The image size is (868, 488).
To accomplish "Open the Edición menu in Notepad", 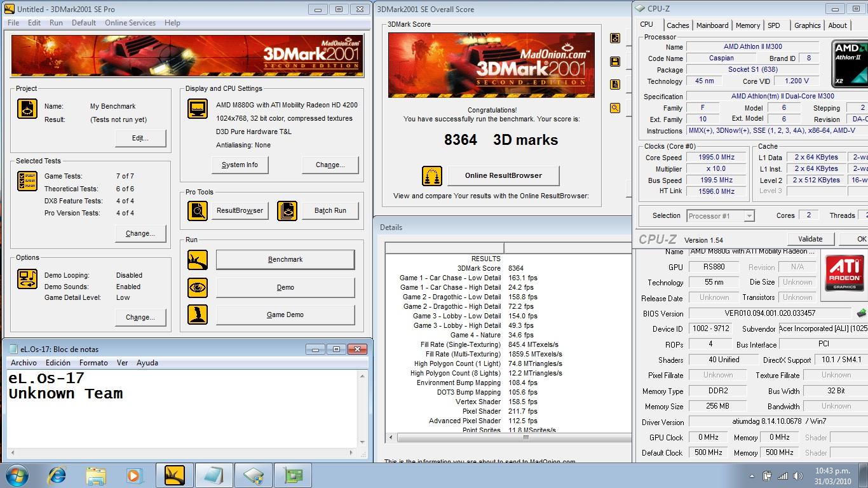I will tap(58, 363).
